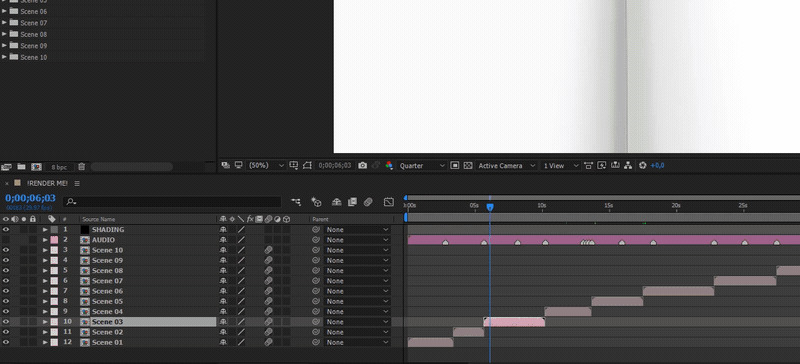The width and height of the screenshot is (800, 364).
Task: Toggle visibility of the Scene 01 layer
Action: pos(6,342)
